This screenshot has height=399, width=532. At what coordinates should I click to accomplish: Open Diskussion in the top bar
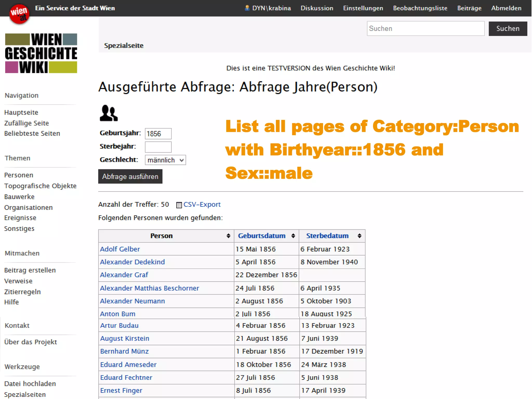[317, 8]
